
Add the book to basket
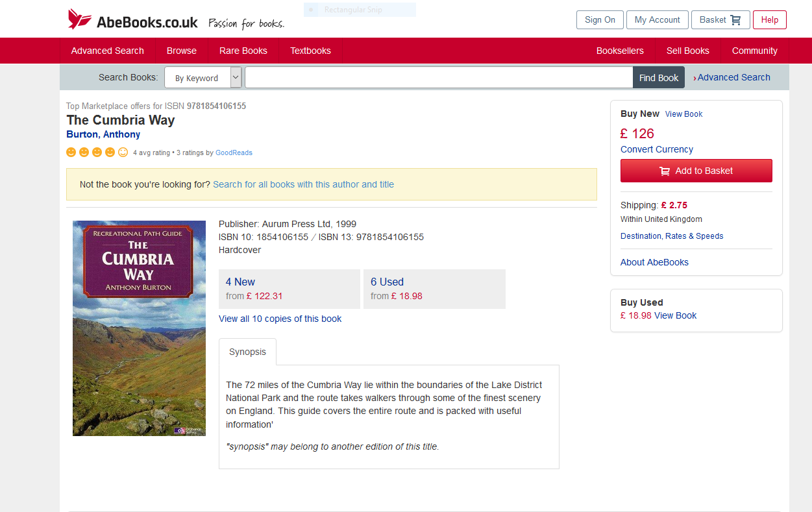[696, 171]
